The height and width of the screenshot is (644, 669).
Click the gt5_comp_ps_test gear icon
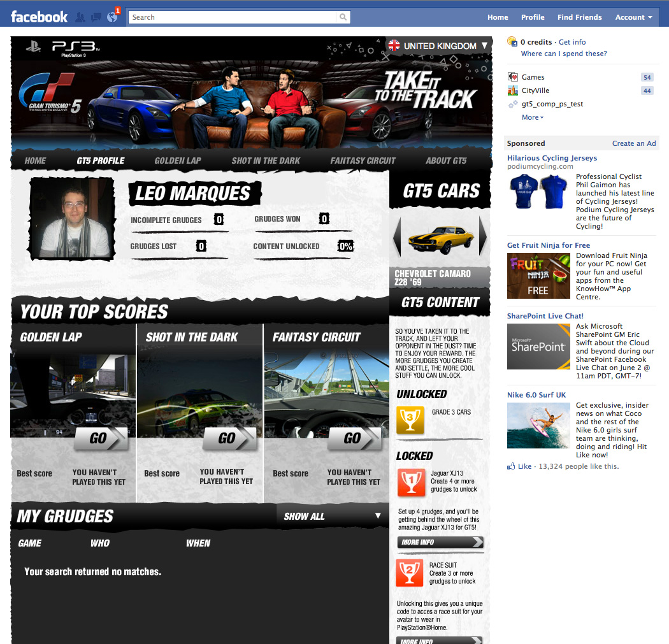click(512, 104)
